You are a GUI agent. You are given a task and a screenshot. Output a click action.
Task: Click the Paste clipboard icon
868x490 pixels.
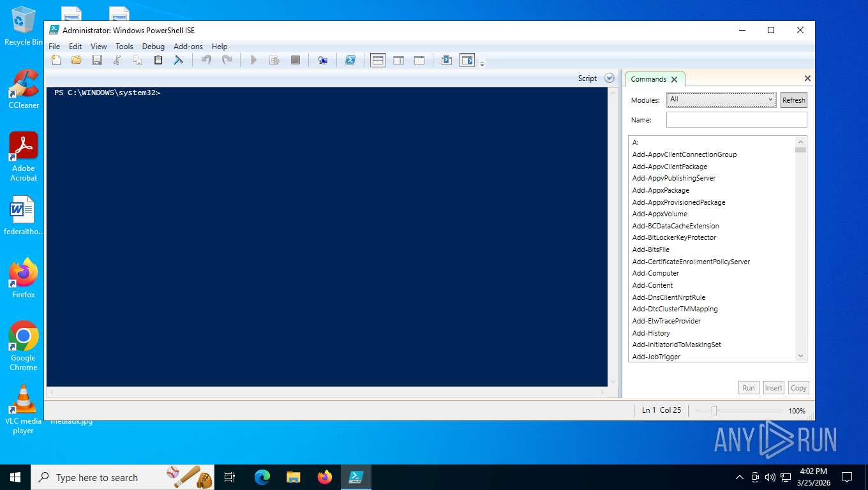point(158,60)
